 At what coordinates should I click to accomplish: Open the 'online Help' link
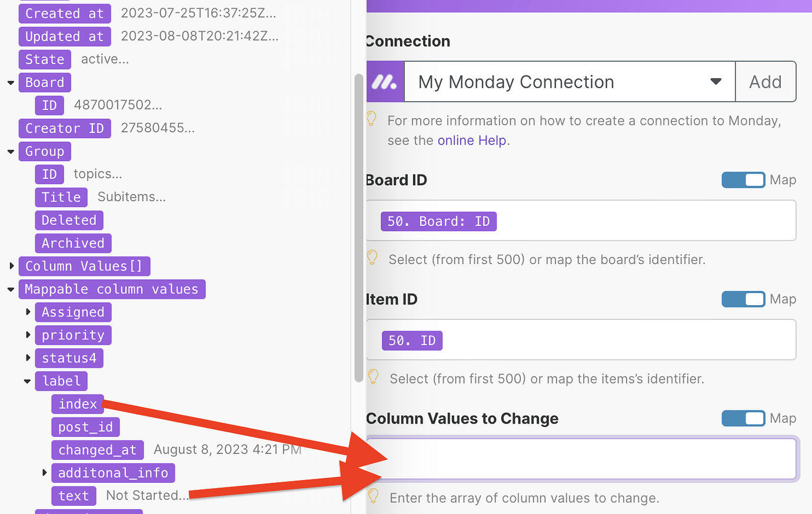pos(471,140)
